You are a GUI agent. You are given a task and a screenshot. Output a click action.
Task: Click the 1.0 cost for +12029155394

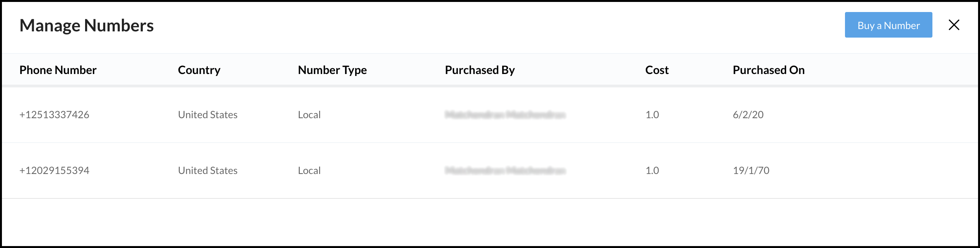point(652,170)
